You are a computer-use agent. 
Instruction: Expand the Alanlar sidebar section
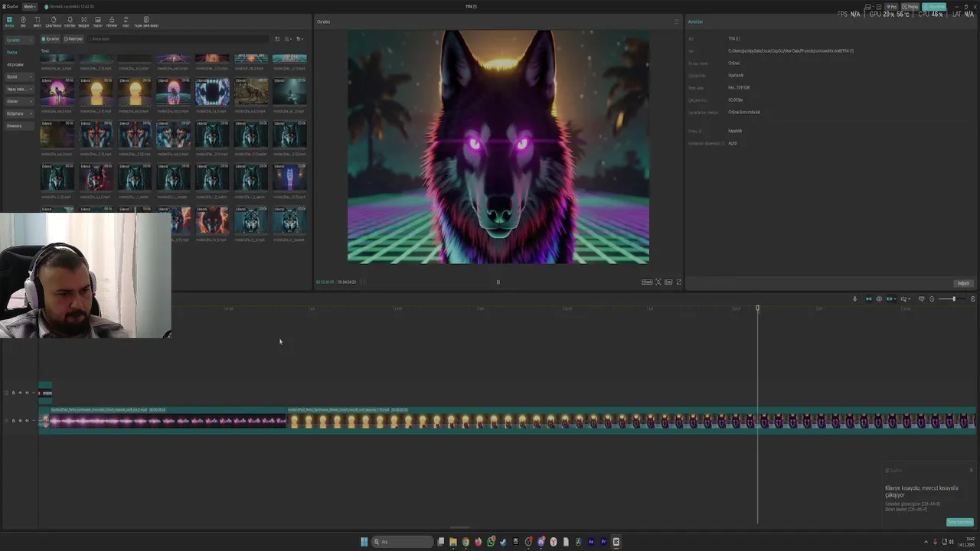coord(19,101)
